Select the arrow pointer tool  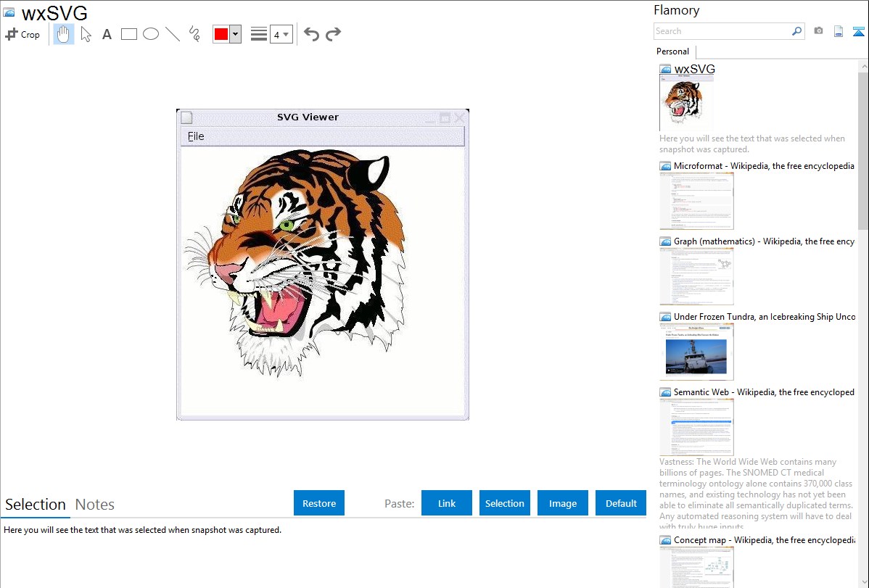click(86, 34)
